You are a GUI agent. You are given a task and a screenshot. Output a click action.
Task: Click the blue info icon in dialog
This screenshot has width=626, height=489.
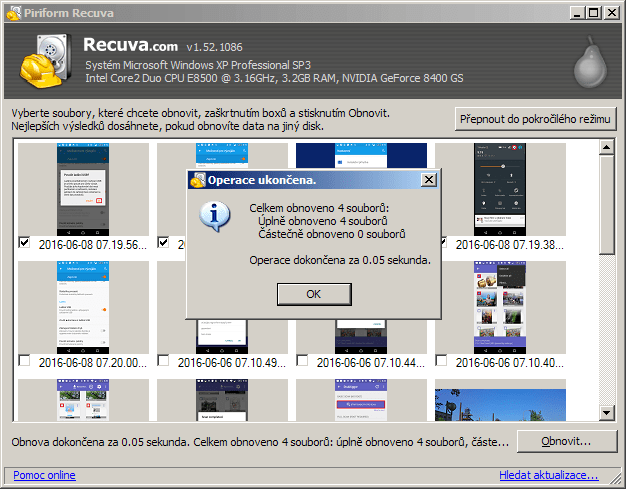point(215,216)
